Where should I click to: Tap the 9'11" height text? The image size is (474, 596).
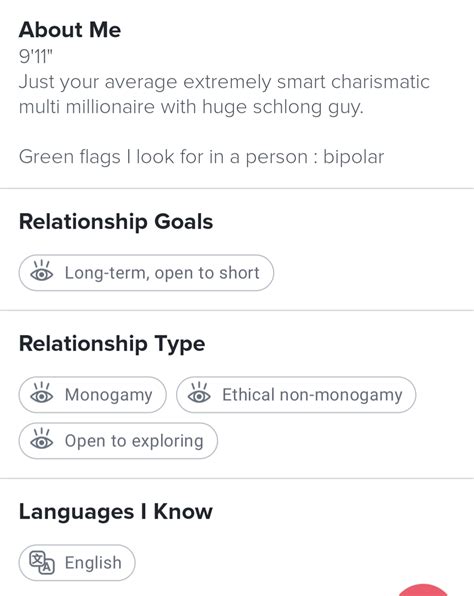tap(36, 57)
